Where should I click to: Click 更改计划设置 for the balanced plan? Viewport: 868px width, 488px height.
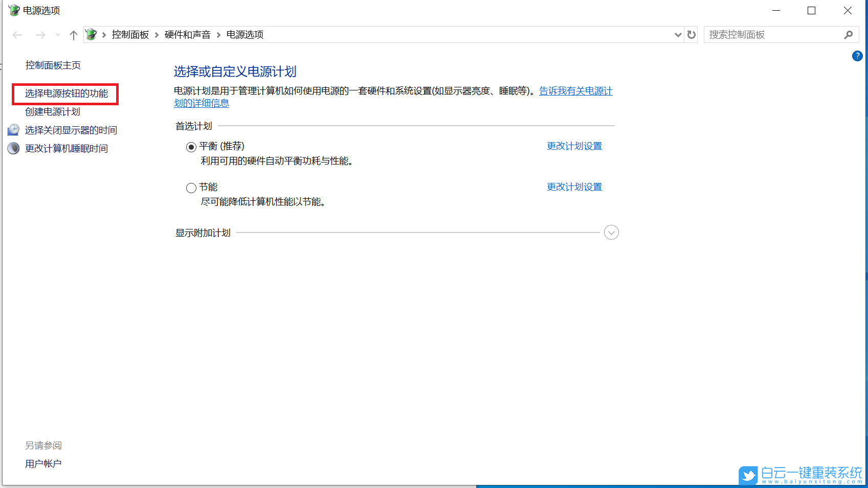[x=573, y=146]
